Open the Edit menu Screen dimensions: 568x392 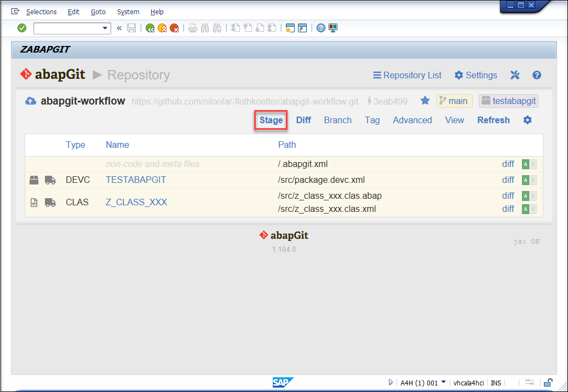click(x=73, y=12)
